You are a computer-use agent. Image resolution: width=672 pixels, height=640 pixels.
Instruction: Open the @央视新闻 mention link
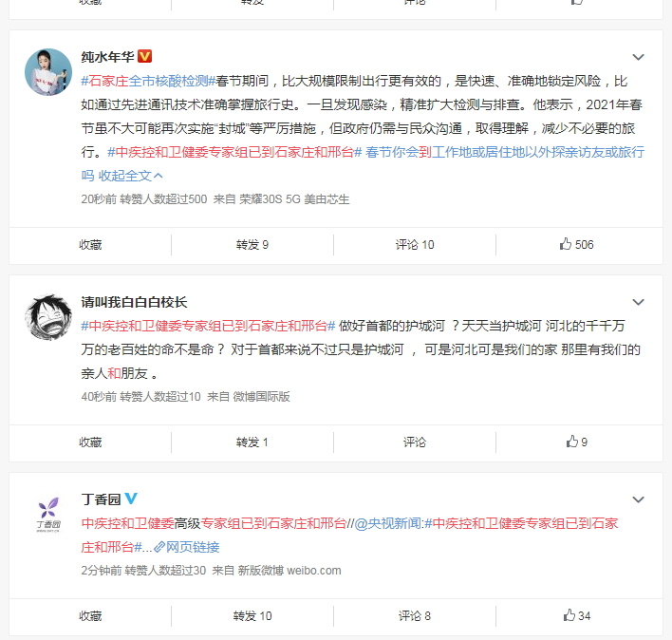click(388, 523)
